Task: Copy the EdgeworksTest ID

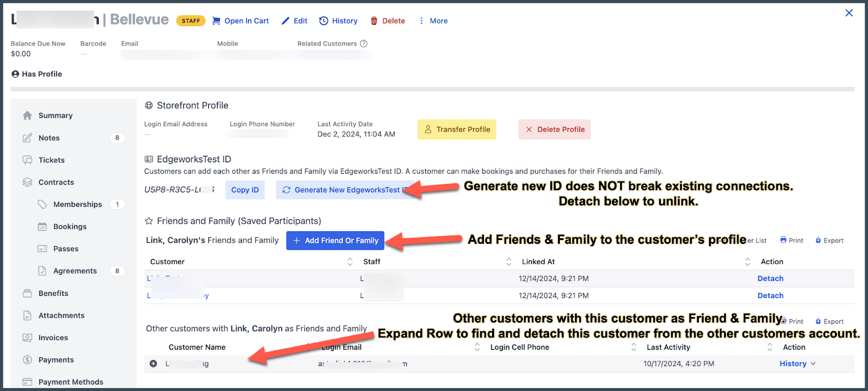Action: coord(245,190)
